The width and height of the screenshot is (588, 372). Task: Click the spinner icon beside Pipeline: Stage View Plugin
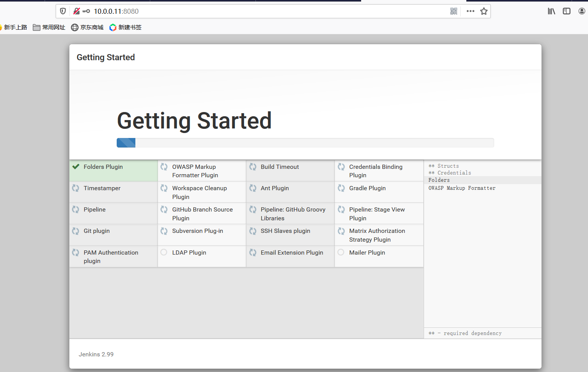pyautogui.click(x=341, y=209)
